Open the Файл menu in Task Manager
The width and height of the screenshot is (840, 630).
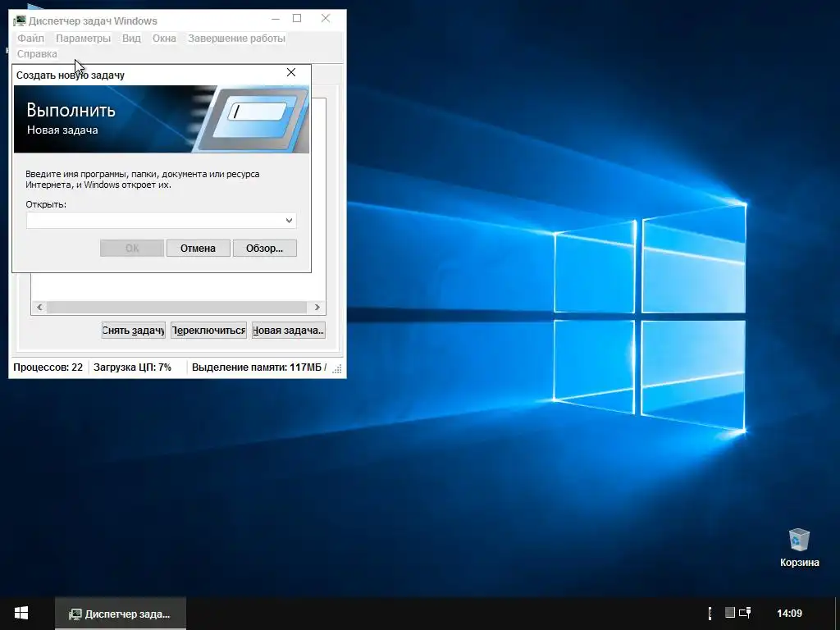[30, 39]
